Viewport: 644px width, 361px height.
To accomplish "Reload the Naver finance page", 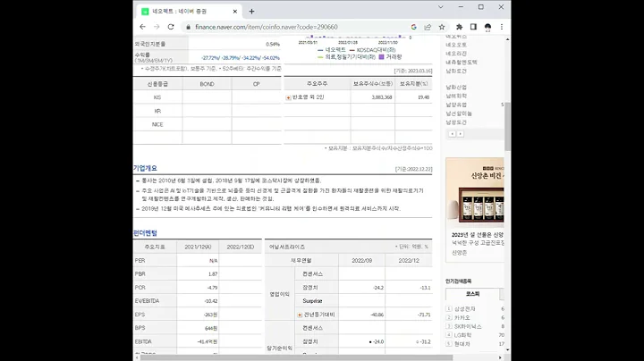I will tap(171, 27).
